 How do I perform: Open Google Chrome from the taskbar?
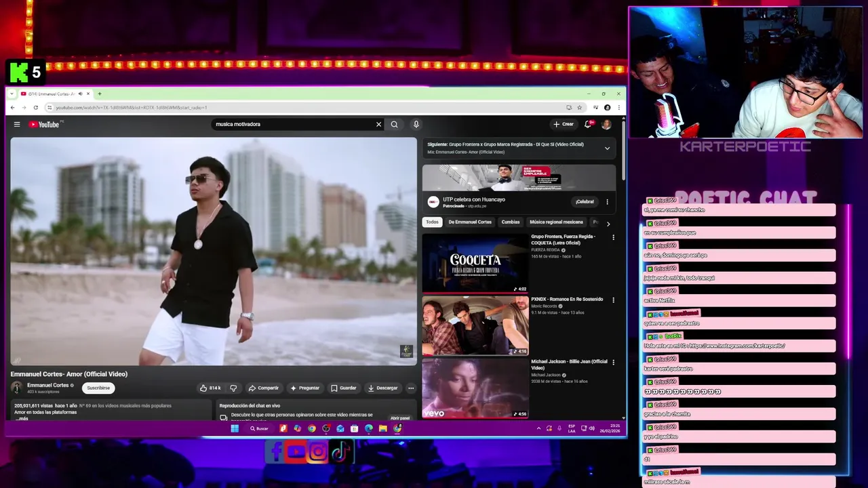312,428
